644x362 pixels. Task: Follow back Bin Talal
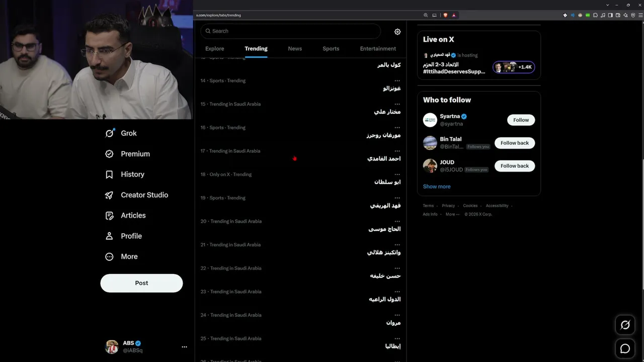[x=515, y=143]
